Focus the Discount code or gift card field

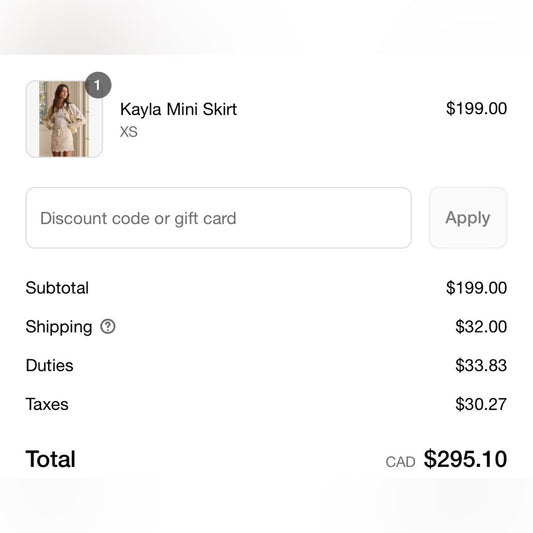pyautogui.click(x=219, y=218)
